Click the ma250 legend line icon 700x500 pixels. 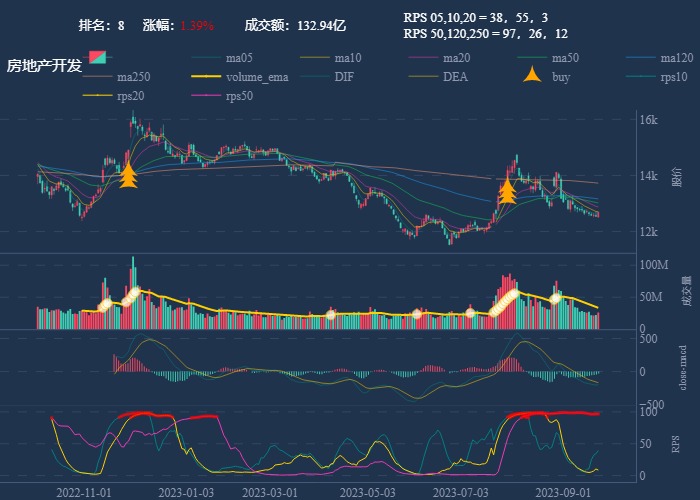(97, 77)
